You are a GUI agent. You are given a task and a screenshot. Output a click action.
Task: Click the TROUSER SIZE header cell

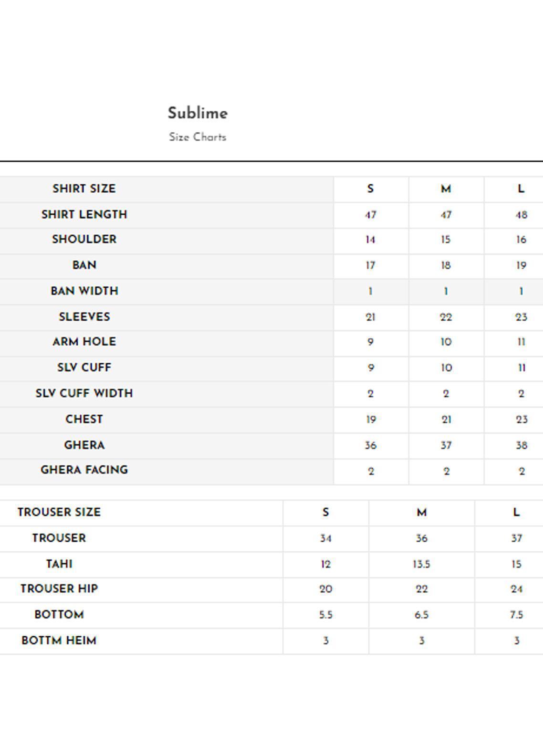click(x=59, y=513)
